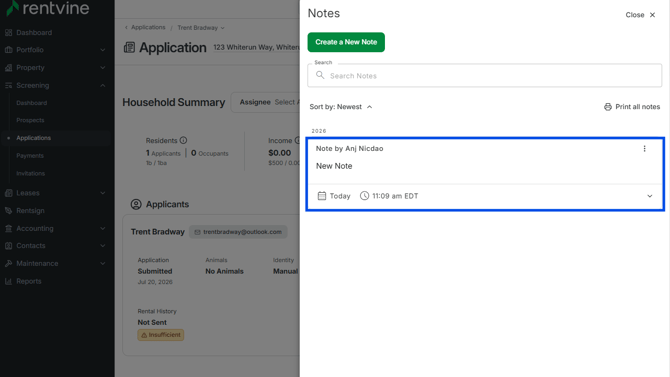
Task: Go back to Applications breadcrumb
Action: 148,27
